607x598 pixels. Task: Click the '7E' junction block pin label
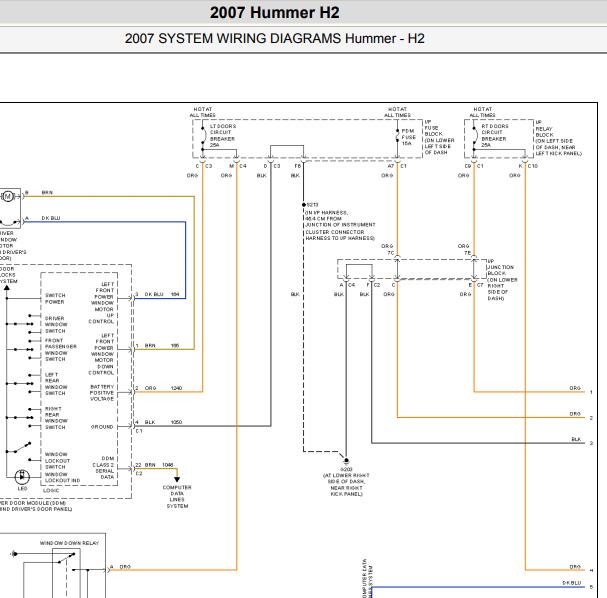[x=468, y=253]
